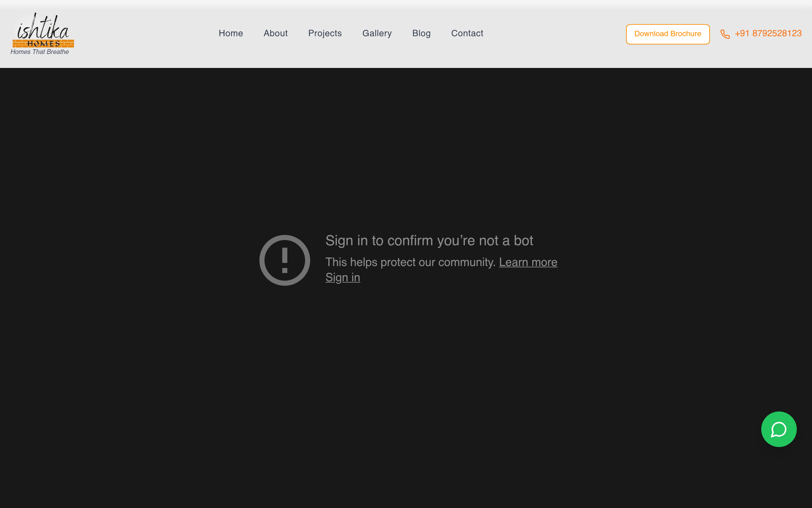Click the exclamation warning circle icon

(x=285, y=260)
